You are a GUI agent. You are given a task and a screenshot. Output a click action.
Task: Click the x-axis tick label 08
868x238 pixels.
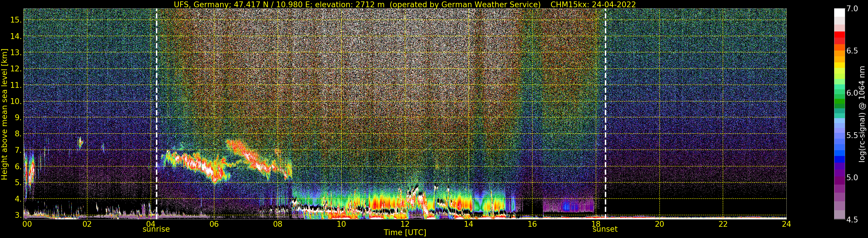[278, 224]
